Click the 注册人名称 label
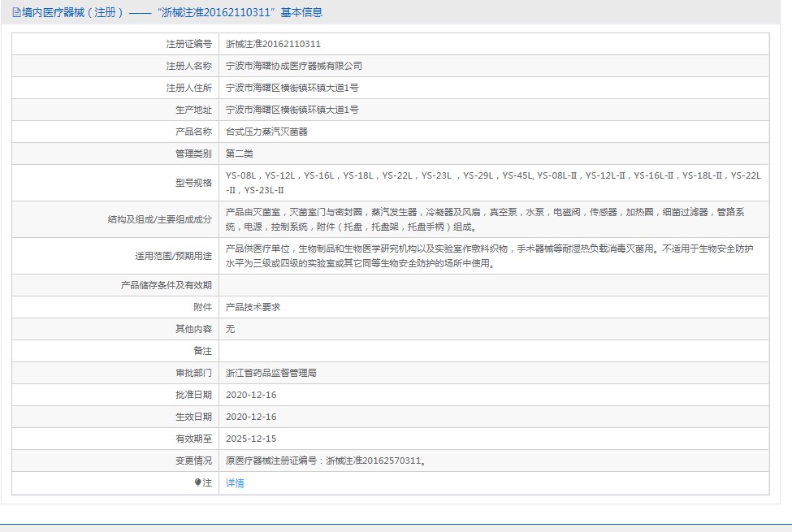The image size is (792, 532). 189,66
